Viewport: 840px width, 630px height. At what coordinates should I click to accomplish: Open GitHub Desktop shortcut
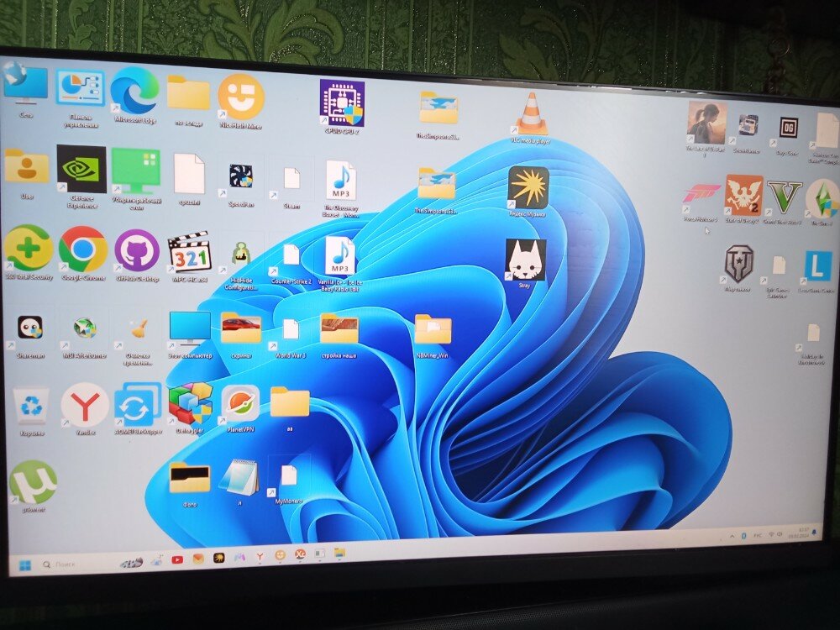(137, 254)
